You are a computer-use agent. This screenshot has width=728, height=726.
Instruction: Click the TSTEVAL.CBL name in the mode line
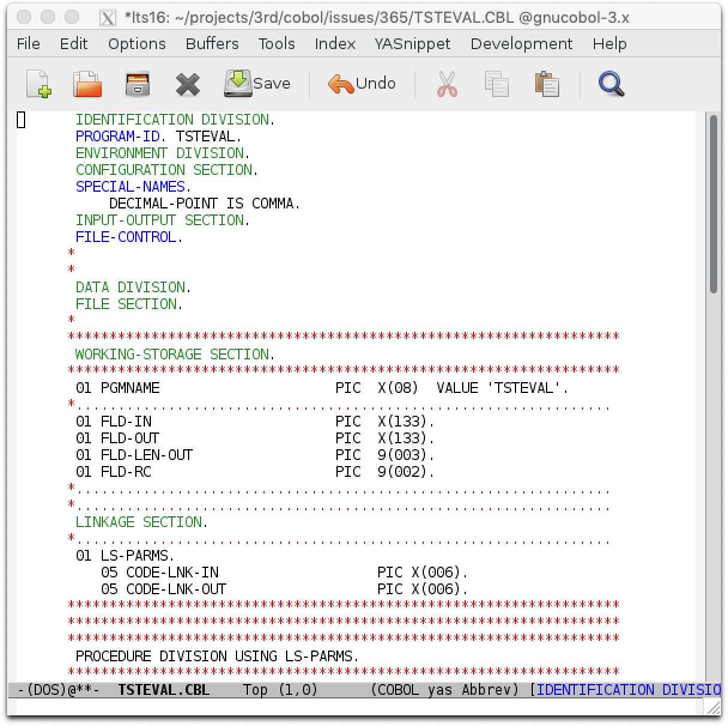164,689
